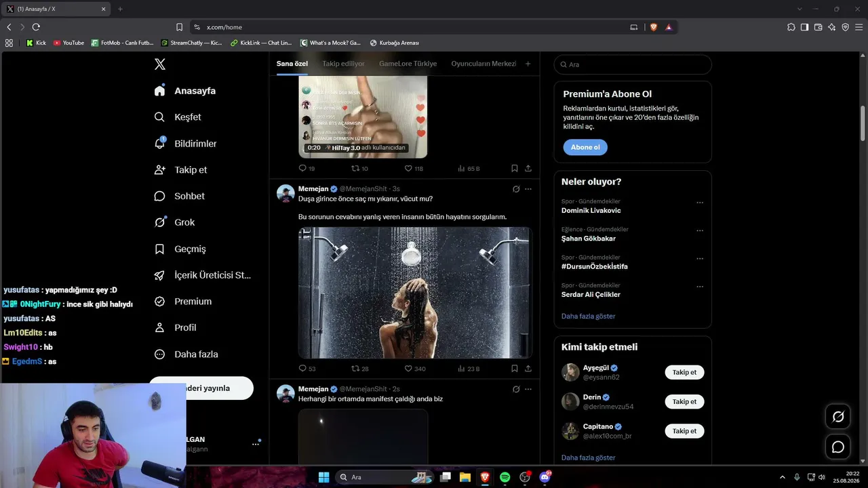Open Geçmiş bookmarks in sidebar
Image resolution: width=868 pixels, height=488 pixels.
[180, 249]
